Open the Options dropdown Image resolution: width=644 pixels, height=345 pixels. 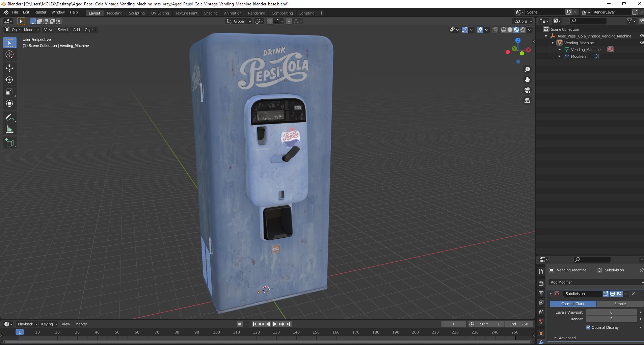tap(523, 21)
